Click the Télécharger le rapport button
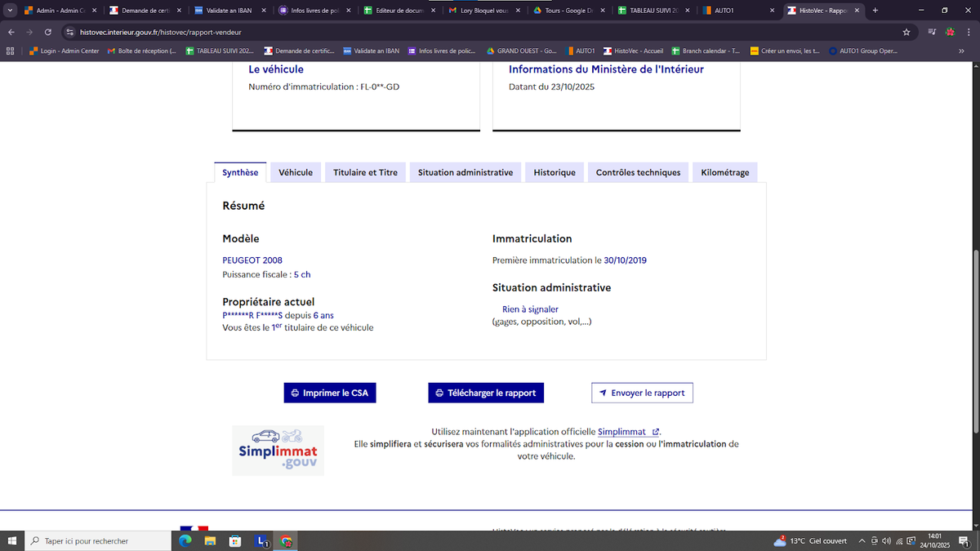The height and width of the screenshot is (551, 980). coord(486,393)
